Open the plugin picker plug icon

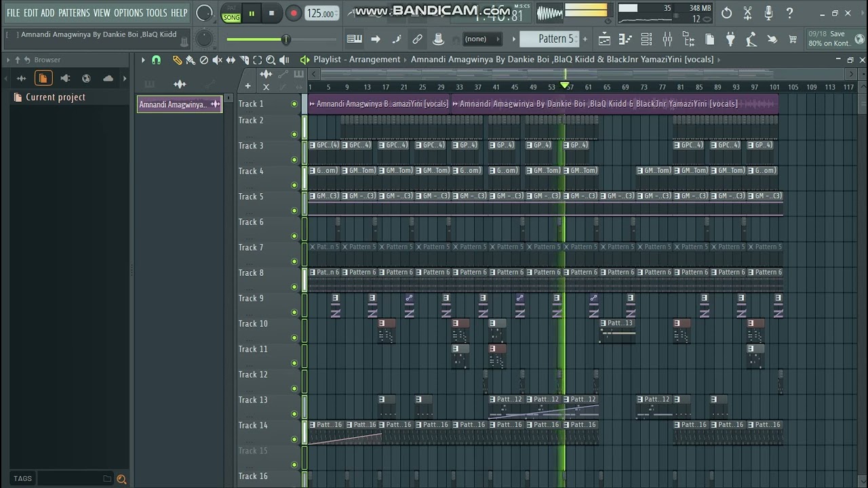click(x=730, y=39)
